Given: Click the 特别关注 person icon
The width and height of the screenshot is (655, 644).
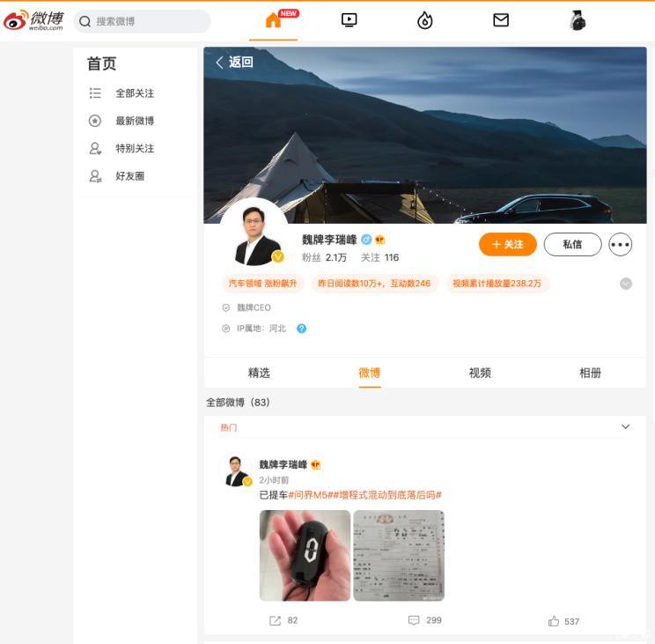Looking at the screenshot, I should pyautogui.click(x=95, y=148).
